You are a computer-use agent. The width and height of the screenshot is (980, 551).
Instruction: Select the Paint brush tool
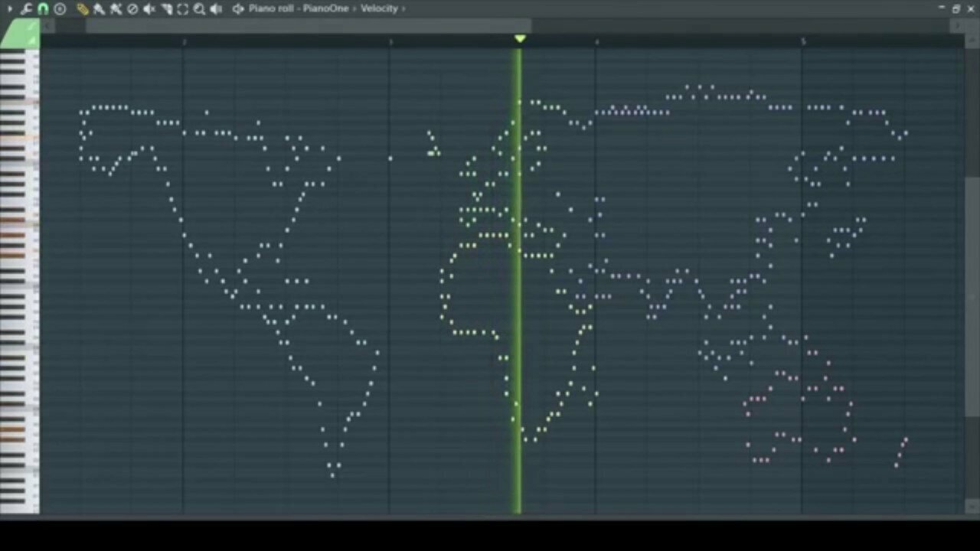click(99, 8)
